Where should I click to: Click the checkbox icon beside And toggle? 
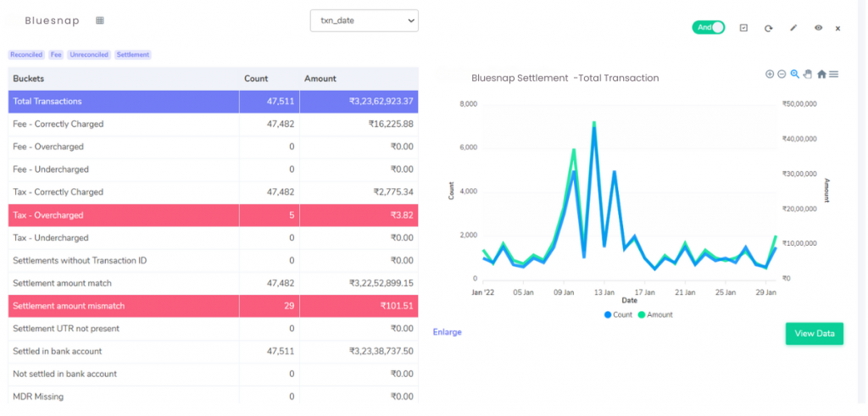pos(743,28)
